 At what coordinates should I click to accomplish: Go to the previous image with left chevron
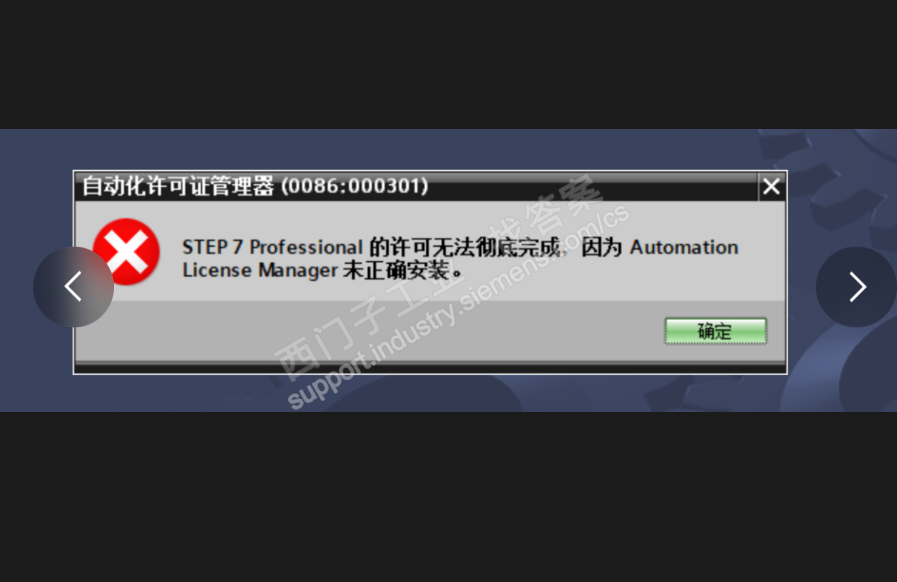click(x=73, y=287)
